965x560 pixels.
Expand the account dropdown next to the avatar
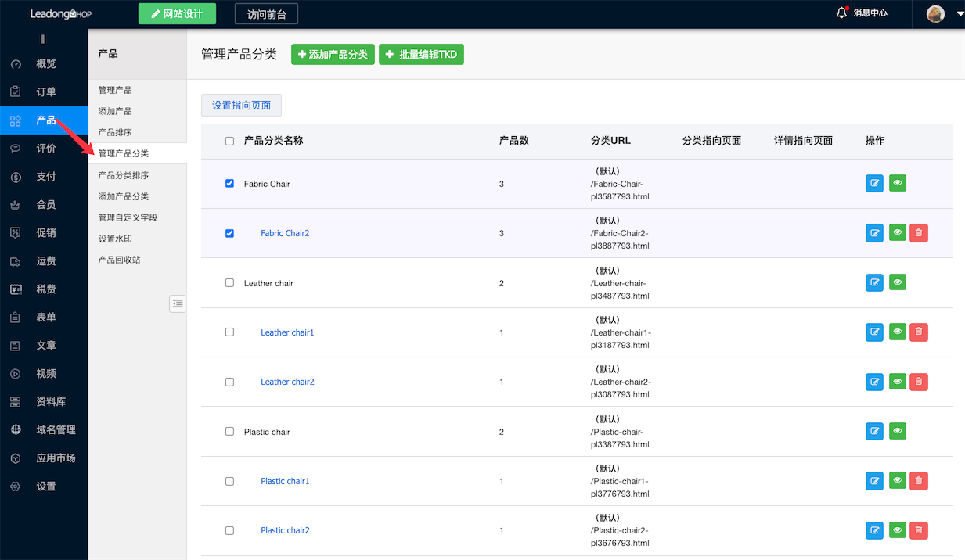pyautogui.click(x=960, y=13)
